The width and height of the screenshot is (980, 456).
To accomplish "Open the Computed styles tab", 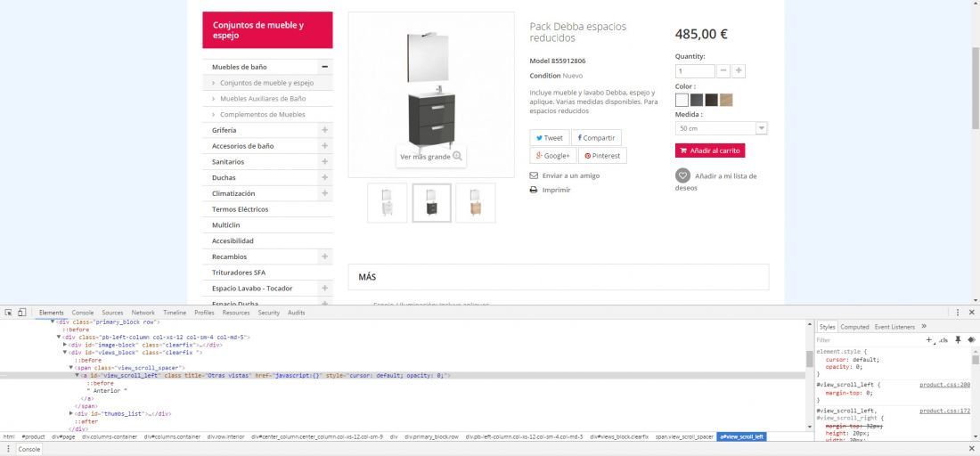I will (x=854, y=327).
